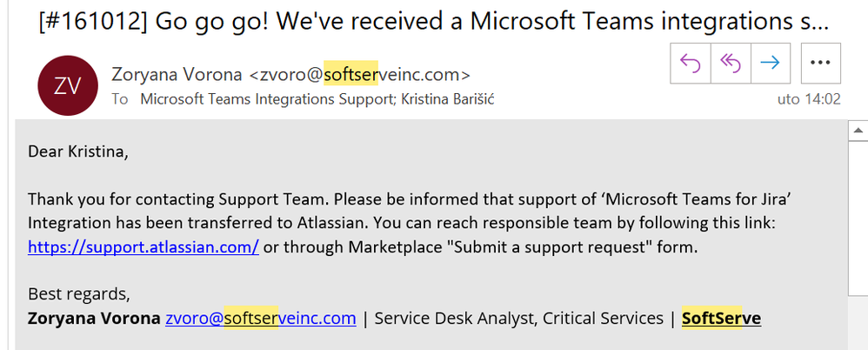Click the Reply arrow icon
This screenshot has height=350, width=868.
pos(691,64)
